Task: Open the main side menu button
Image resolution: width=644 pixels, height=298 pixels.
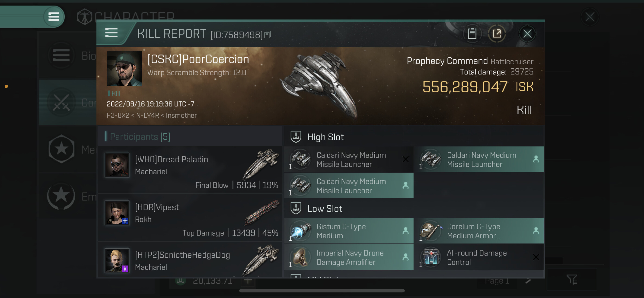Action: pos(54,17)
